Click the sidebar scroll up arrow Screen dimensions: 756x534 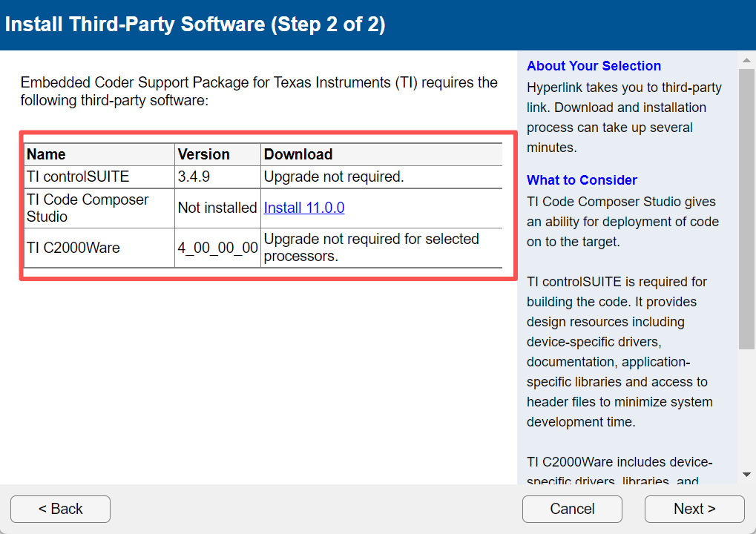(x=746, y=60)
